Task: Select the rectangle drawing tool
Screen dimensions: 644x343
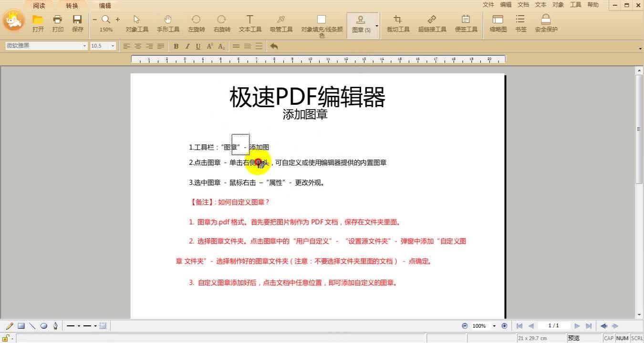Action: 21,326
